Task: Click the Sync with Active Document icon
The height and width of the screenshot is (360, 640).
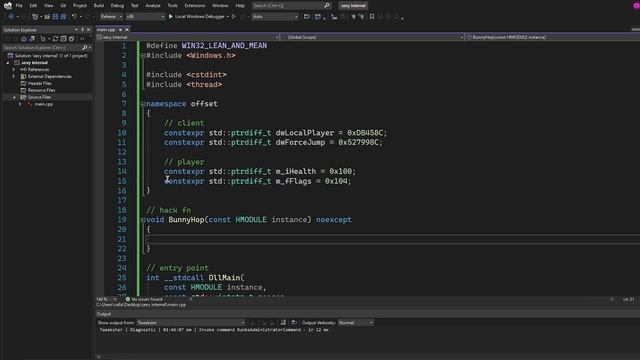Action: pyautogui.click(x=56, y=39)
